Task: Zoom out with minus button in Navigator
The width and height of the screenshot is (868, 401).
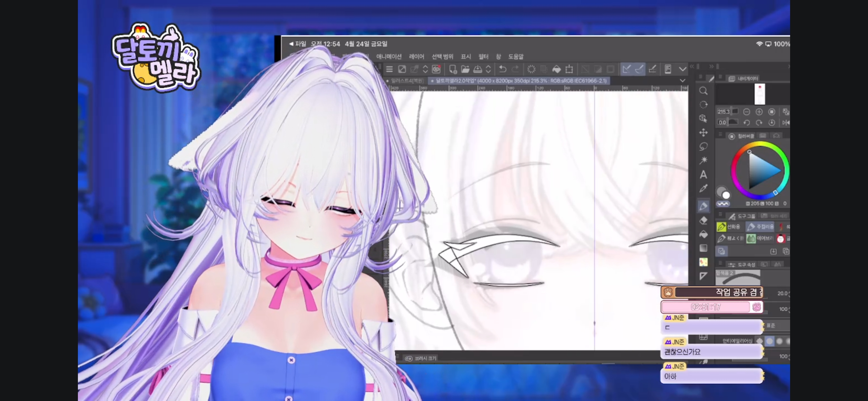Action: pos(746,112)
